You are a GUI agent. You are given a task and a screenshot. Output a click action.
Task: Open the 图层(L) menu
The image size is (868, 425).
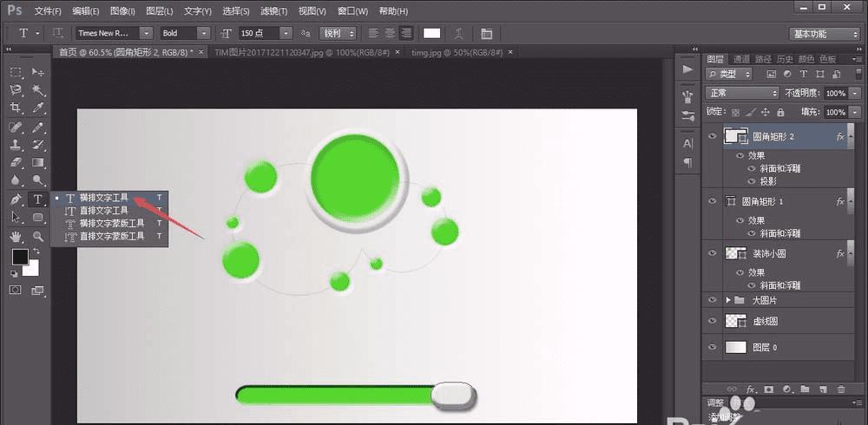tap(160, 11)
